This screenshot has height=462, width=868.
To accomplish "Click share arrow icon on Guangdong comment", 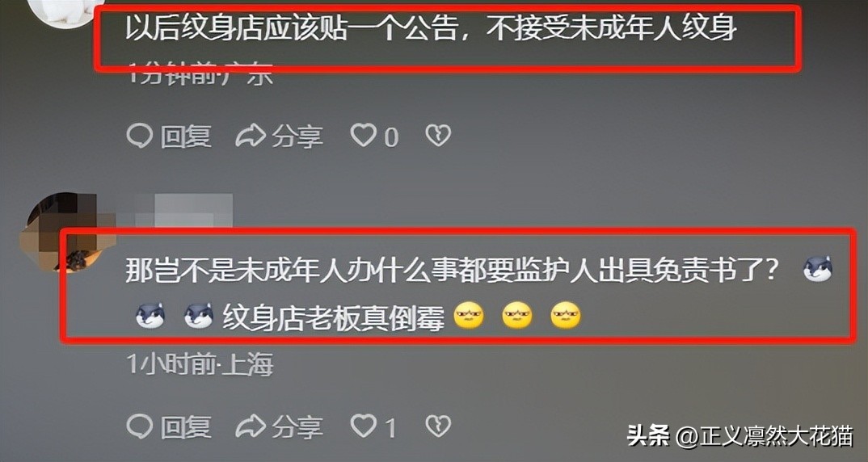I will click(251, 136).
